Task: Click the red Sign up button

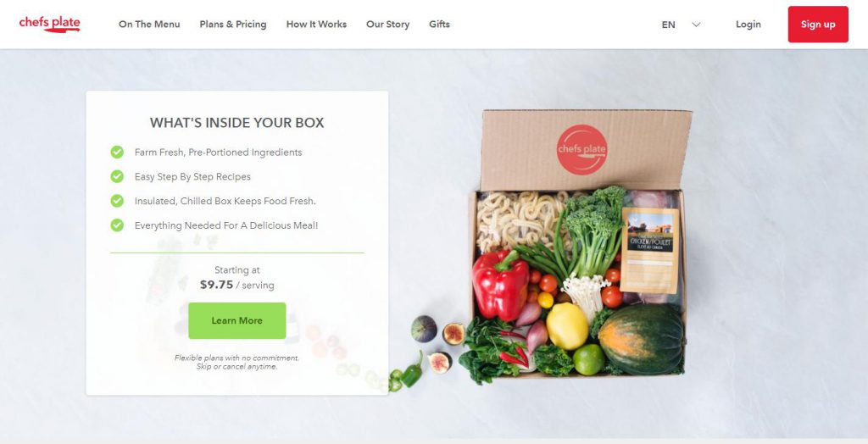Action: pyautogui.click(x=818, y=25)
